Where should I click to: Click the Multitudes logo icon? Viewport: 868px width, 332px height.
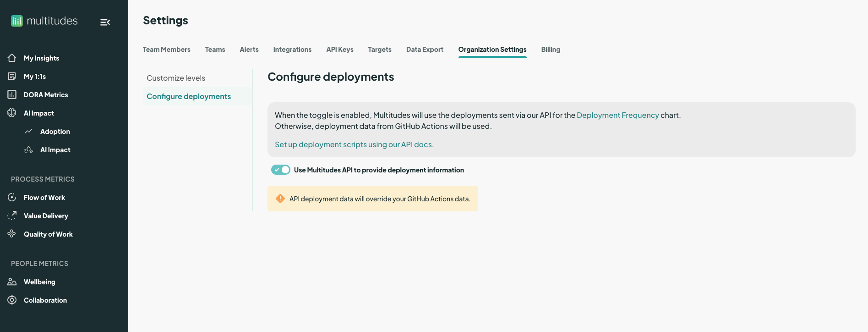[17, 21]
